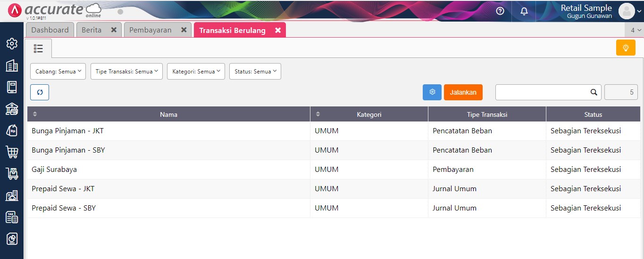Open the notifications bell
Screen dimensions: 644x259
pos(524,11)
